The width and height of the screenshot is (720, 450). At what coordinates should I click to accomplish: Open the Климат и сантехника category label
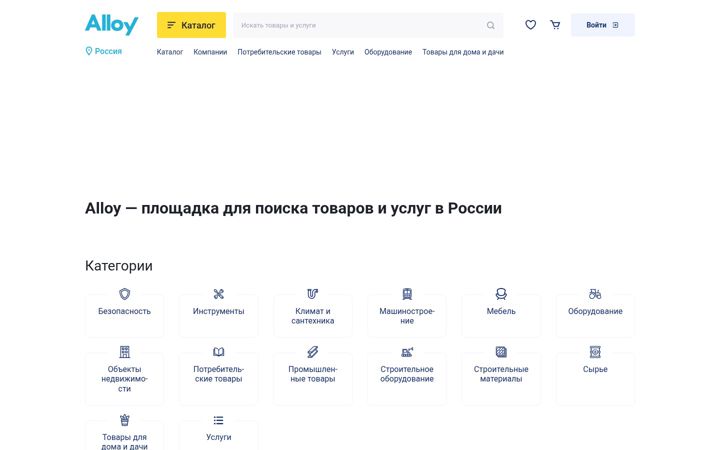(x=313, y=316)
